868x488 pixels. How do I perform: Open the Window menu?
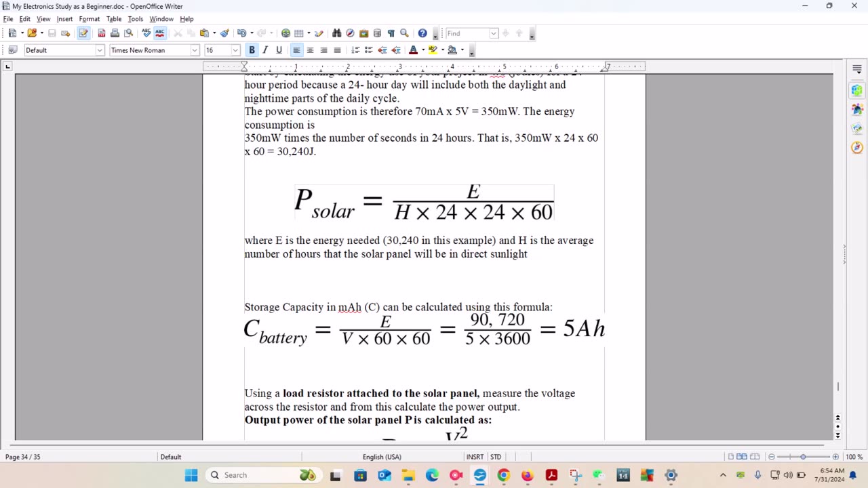point(161,19)
